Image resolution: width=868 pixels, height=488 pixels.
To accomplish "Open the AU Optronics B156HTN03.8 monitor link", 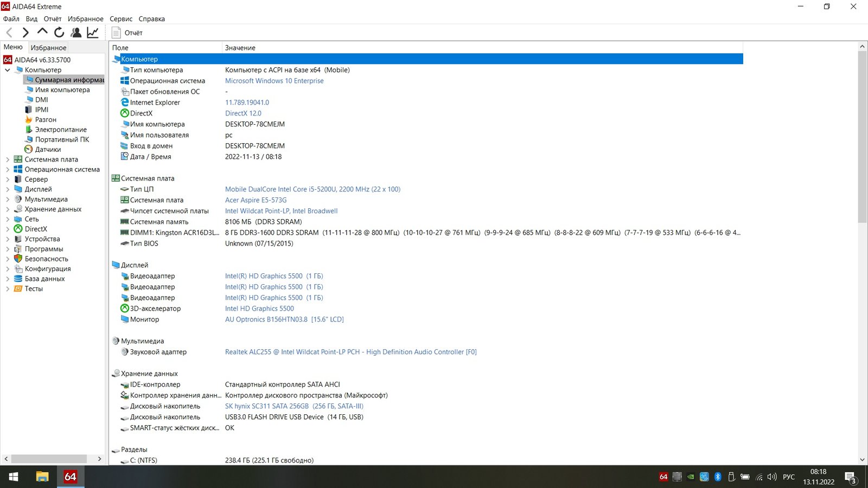I will coord(284,319).
